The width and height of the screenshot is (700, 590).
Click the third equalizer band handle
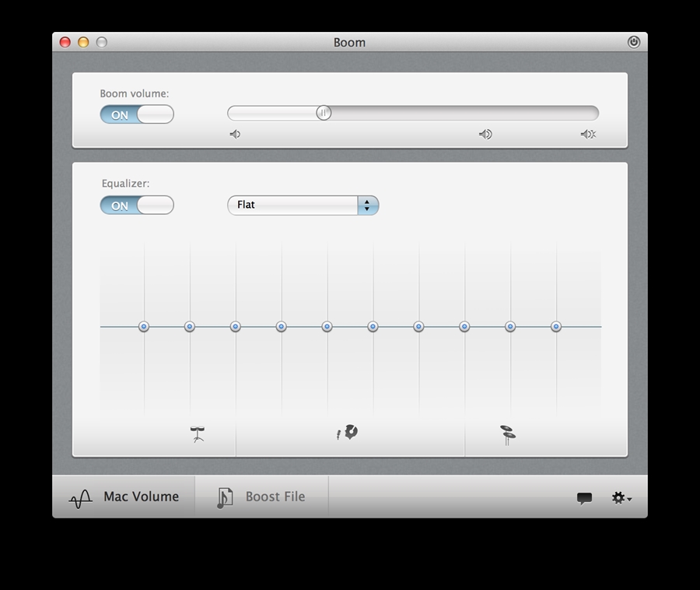tap(235, 326)
